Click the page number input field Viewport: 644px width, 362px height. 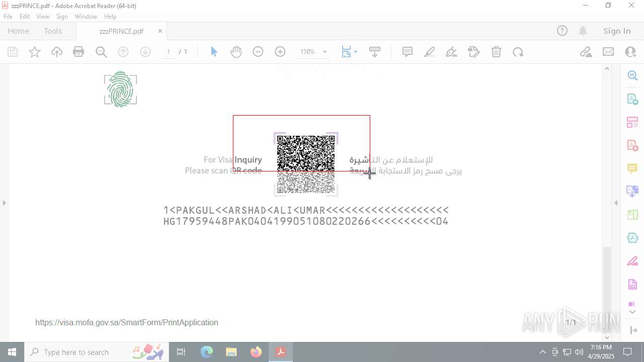pos(169,52)
